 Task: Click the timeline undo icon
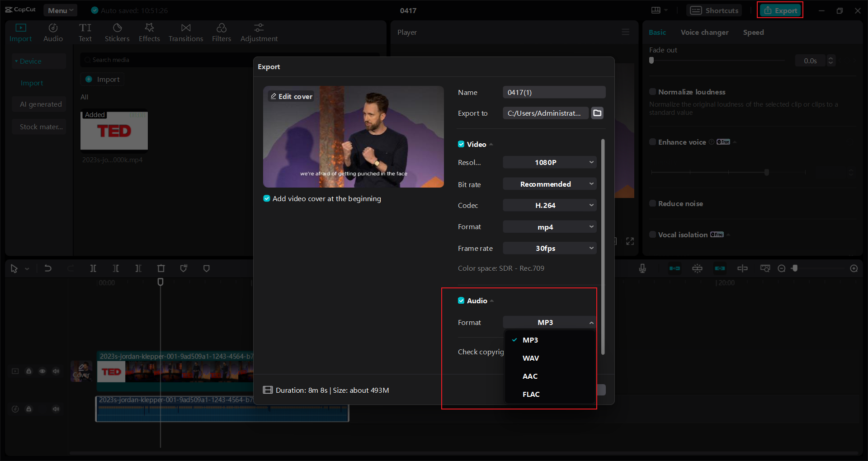(x=48, y=268)
